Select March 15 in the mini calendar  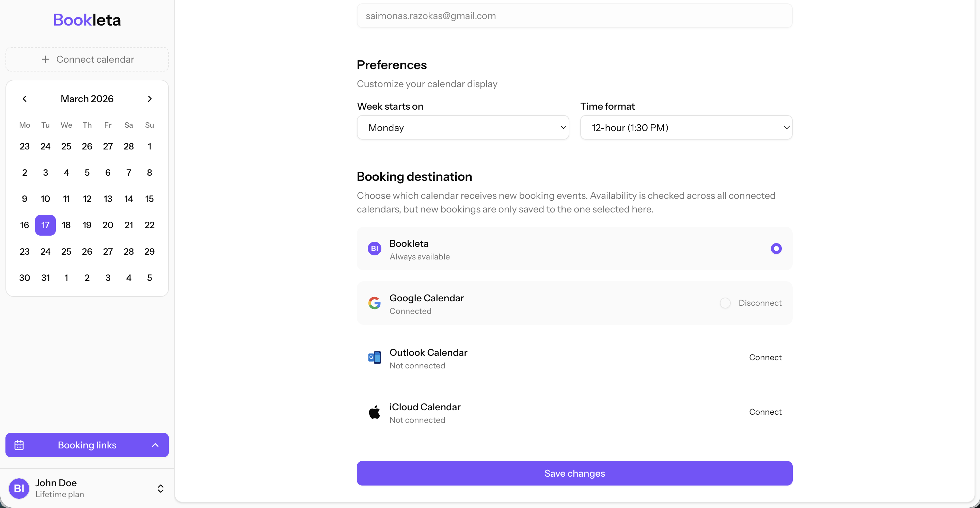pos(149,199)
